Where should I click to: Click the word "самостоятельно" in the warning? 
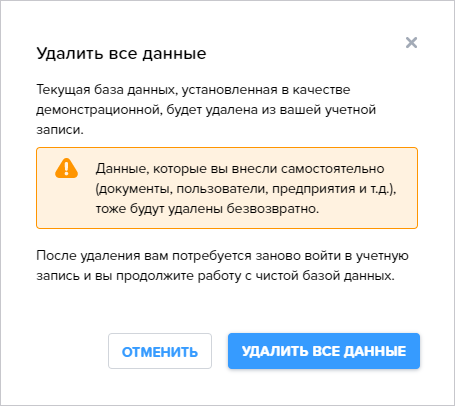tap(333, 169)
